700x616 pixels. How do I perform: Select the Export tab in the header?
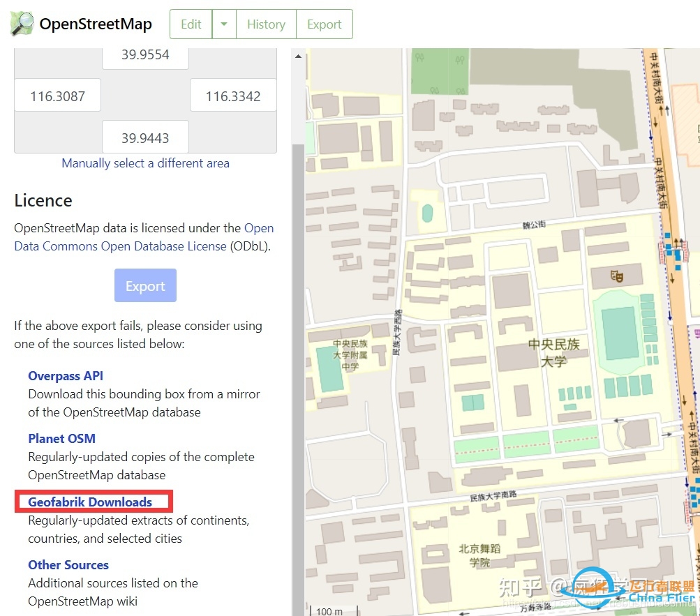tap(324, 24)
